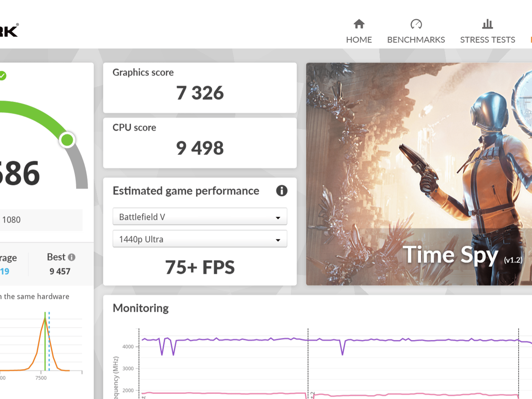Click the CPU score label
This screenshot has height=399, width=532.
pyautogui.click(x=134, y=128)
